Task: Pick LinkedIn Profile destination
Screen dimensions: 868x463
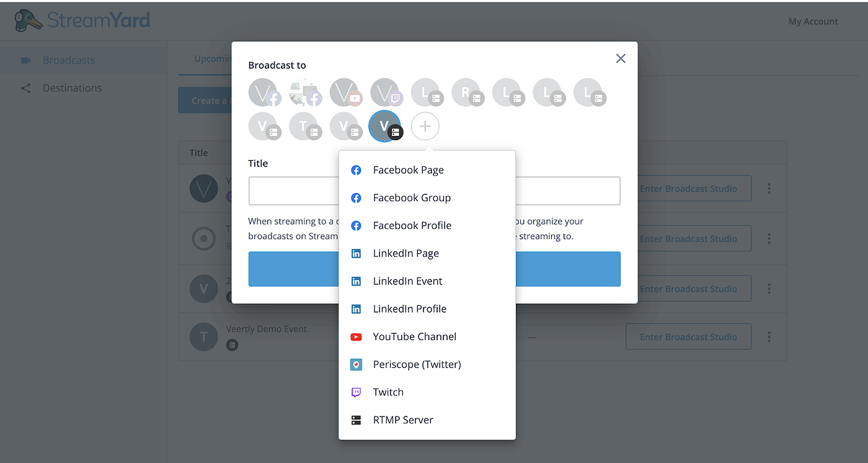Action: coord(427,308)
